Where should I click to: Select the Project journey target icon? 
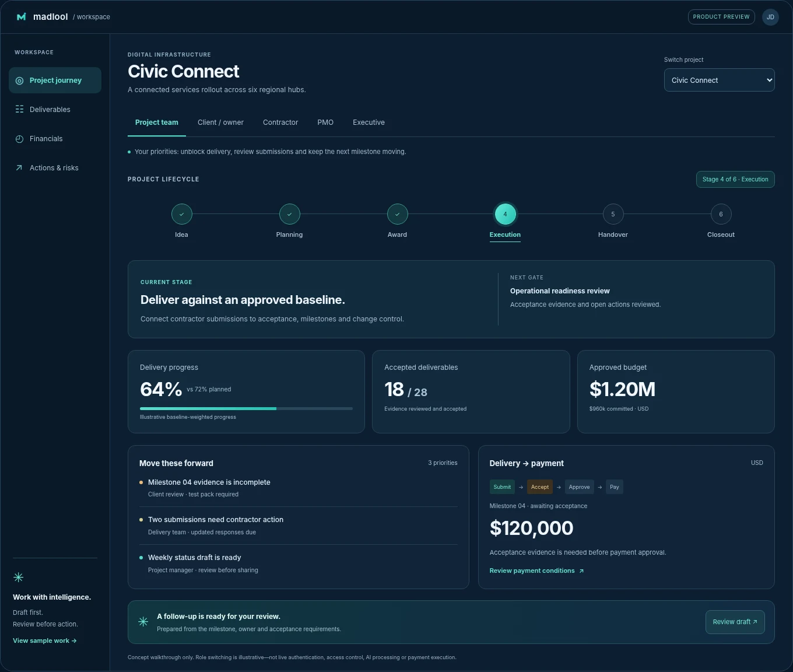[19, 80]
